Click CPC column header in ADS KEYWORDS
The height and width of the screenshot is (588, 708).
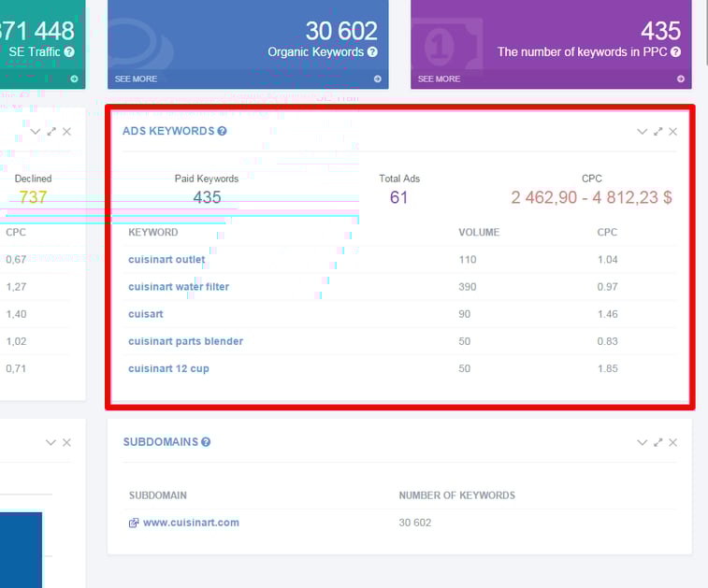[x=607, y=233]
